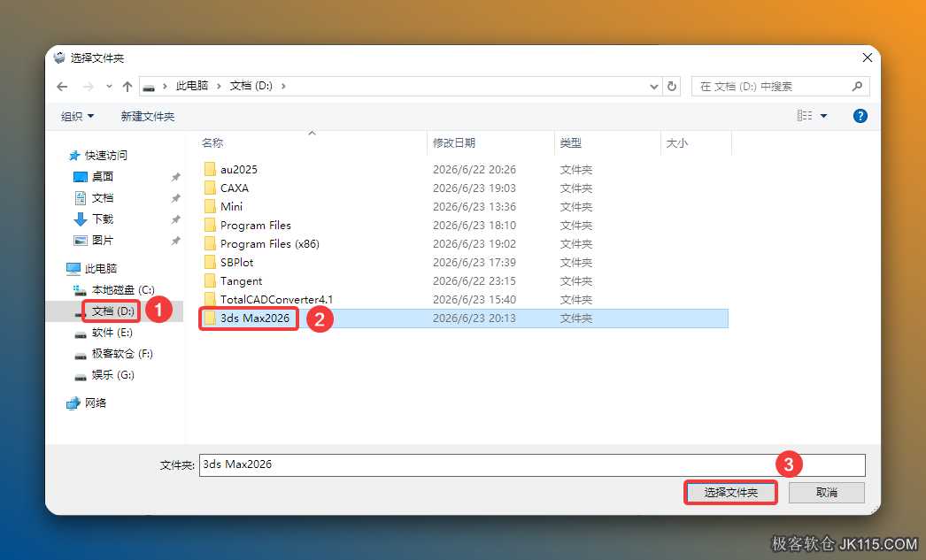This screenshot has width=926, height=560.
Task: Open 图片 in quick access
Action: (x=102, y=240)
